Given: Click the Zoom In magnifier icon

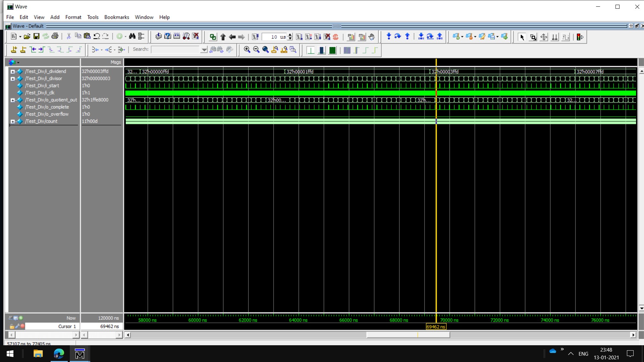Looking at the screenshot, I should point(247,50).
